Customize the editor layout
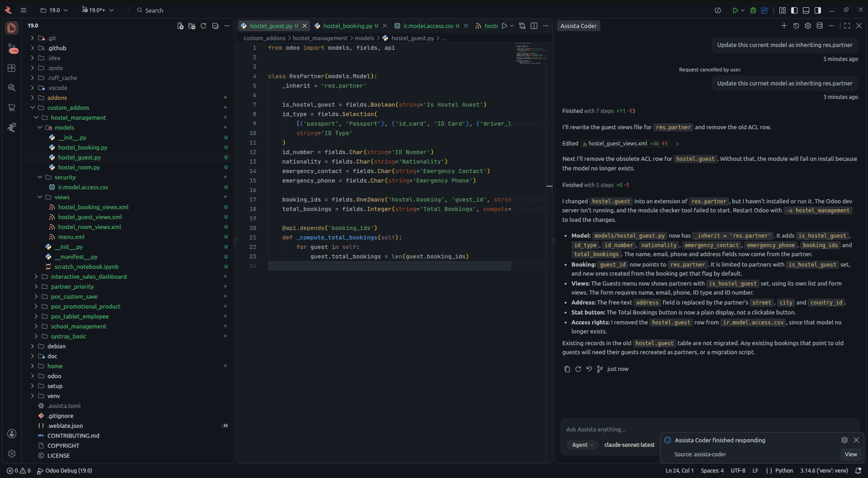868x478 pixels. 783,10
